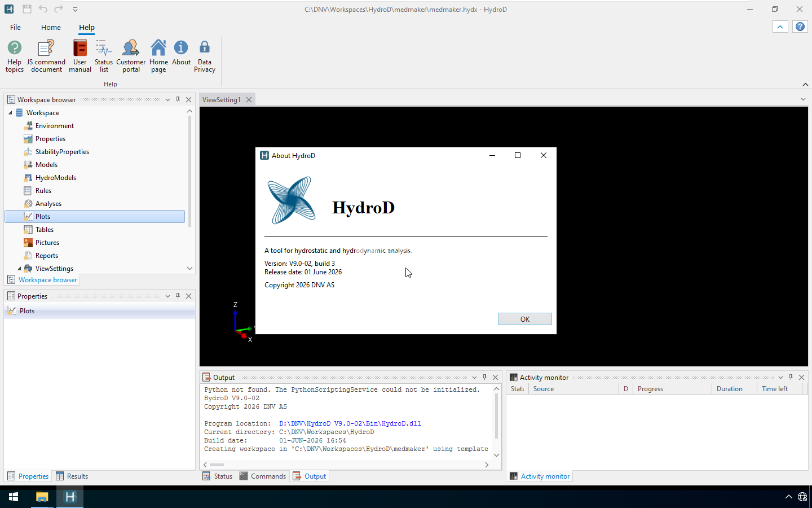Pin the Workspace browser panel
Screen dimensions: 812x508
coord(178,99)
